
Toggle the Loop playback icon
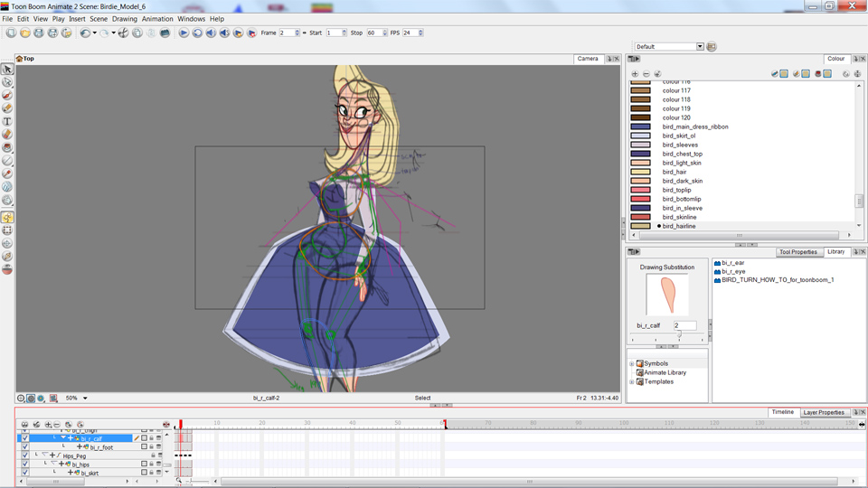pos(197,33)
